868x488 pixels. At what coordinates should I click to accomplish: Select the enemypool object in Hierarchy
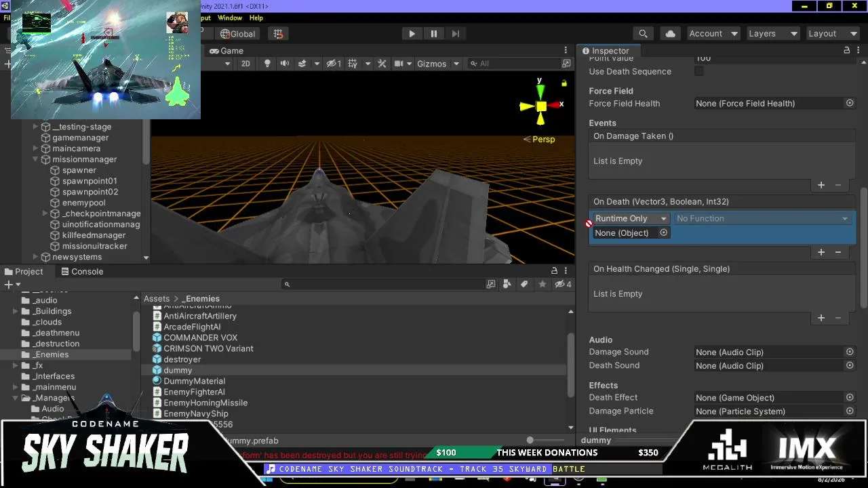[x=83, y=203]
